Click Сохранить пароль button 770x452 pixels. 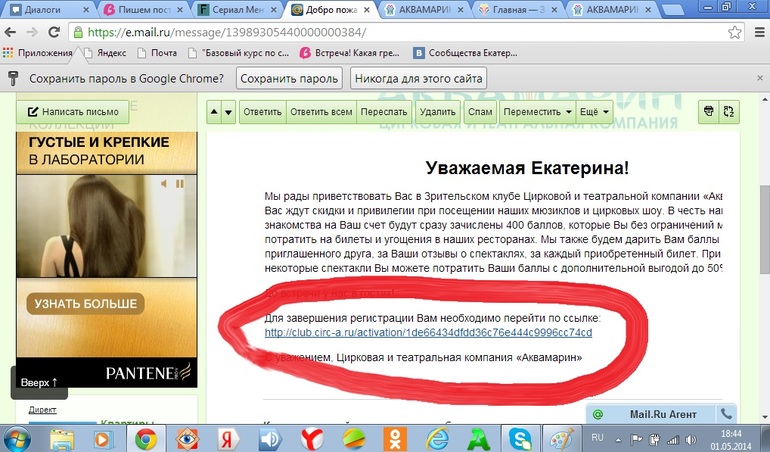(289, 79)
